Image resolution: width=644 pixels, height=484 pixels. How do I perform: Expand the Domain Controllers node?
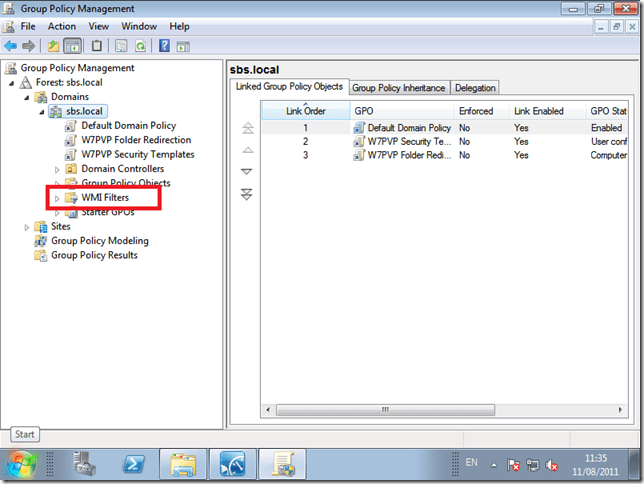click(57, 169)
